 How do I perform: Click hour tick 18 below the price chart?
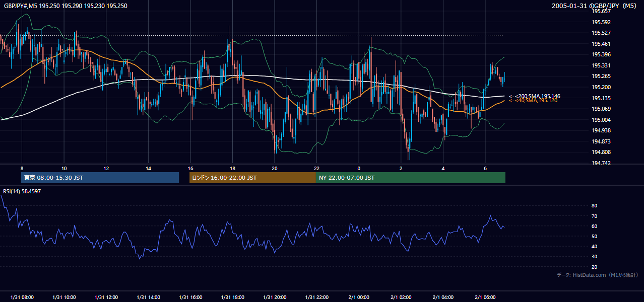click(x=232, y=168)
